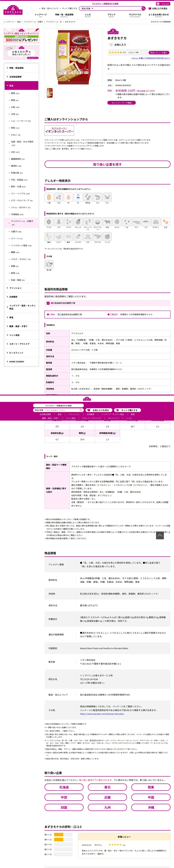
Task: Click the 食品 breadcrumb link
Action: (19, 22)
